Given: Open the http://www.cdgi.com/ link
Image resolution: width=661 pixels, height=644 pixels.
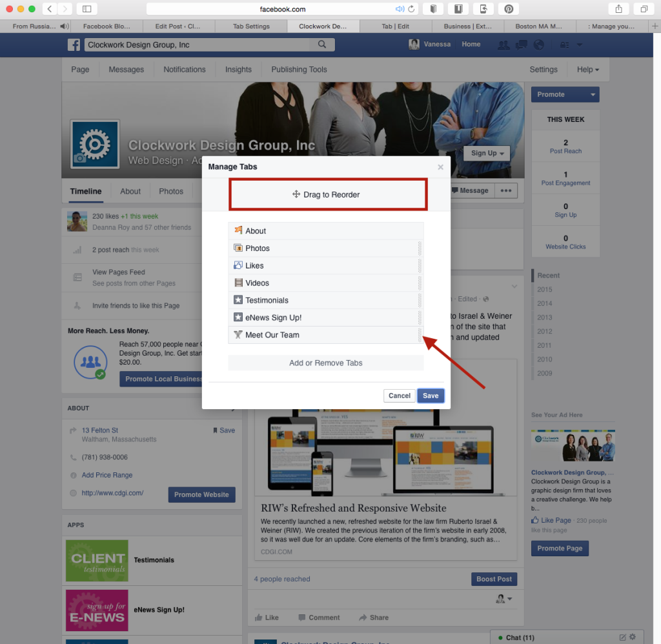Looking at the screenshot, I should (x=112, y=493).
